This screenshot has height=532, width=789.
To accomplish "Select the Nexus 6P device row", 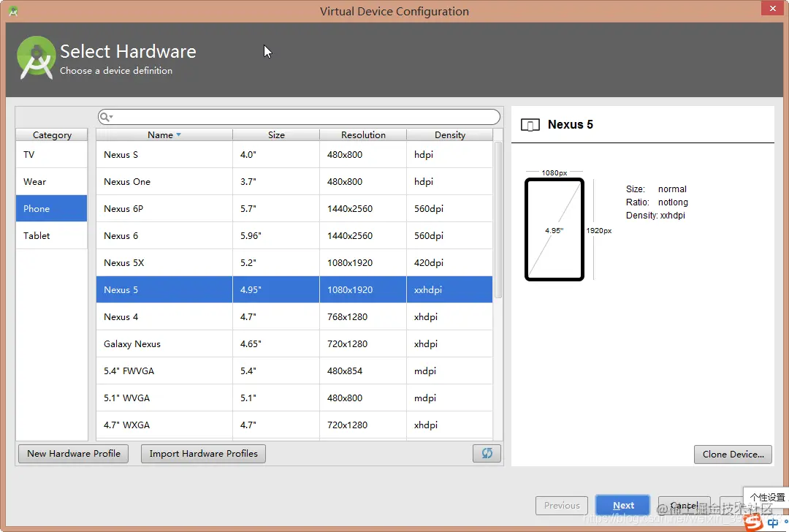I will click(x=294, y=208).
